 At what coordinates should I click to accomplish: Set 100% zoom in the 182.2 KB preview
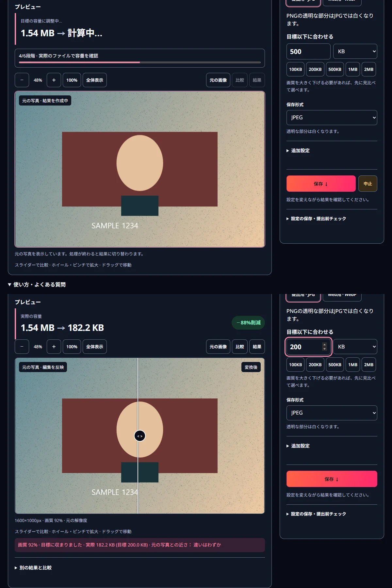[72, 347]
